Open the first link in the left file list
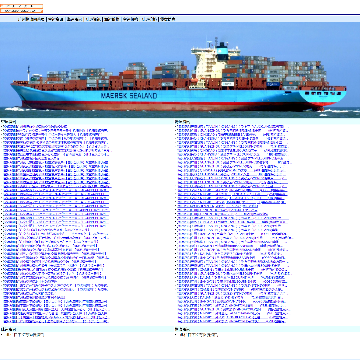 point(35,127)
